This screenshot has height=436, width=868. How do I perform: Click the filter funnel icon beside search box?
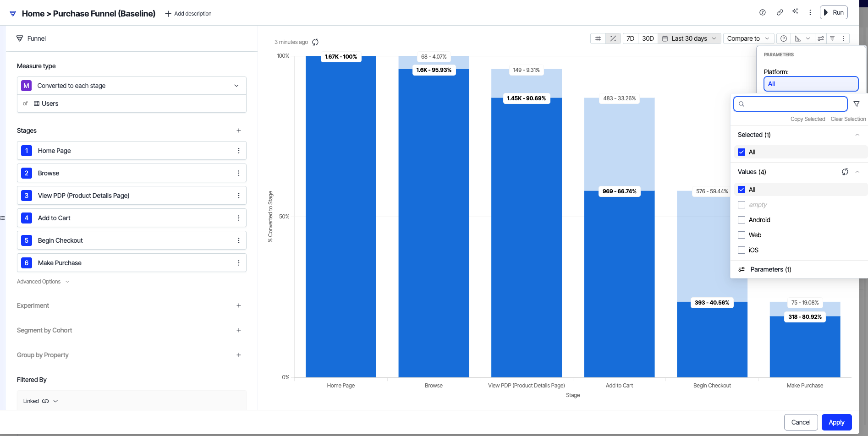coord(857,104)
